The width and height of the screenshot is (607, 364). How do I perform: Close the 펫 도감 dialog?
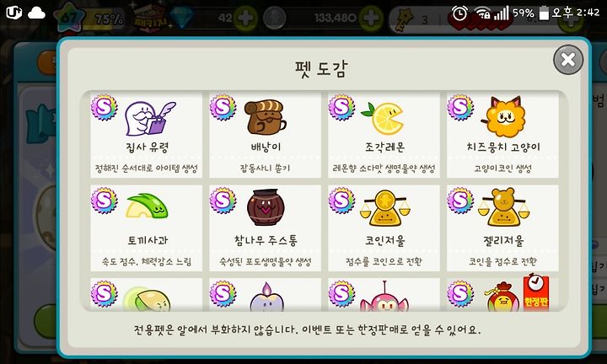point(568,60)
